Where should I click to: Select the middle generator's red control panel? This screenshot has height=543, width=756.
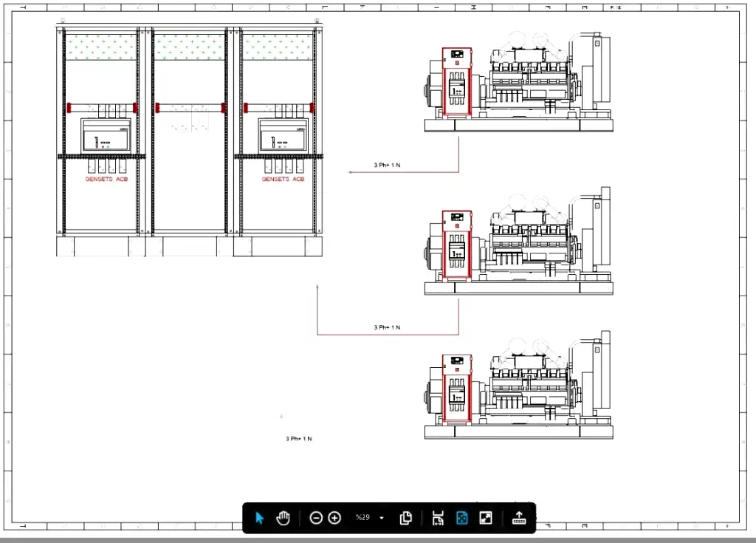tap(457, 245)
